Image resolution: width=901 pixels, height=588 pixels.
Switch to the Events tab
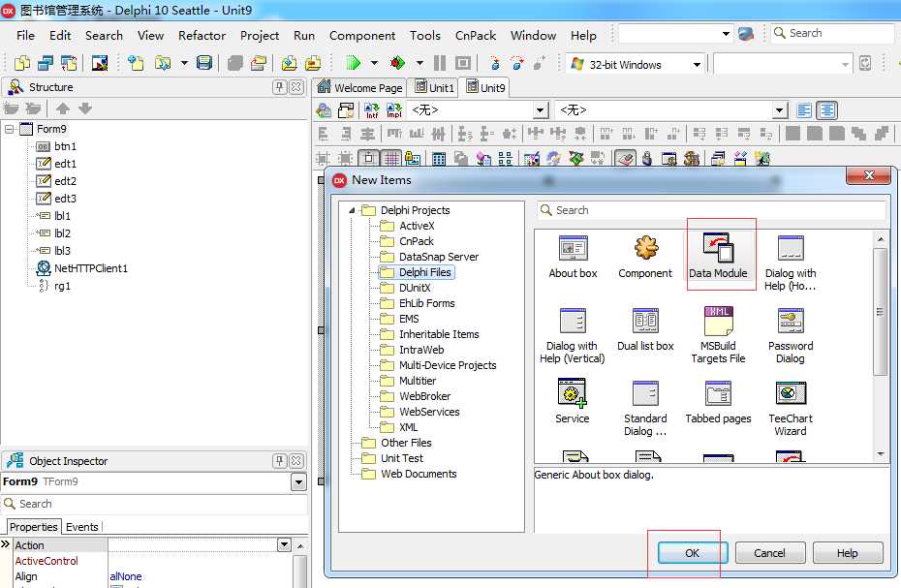[82, 527]
